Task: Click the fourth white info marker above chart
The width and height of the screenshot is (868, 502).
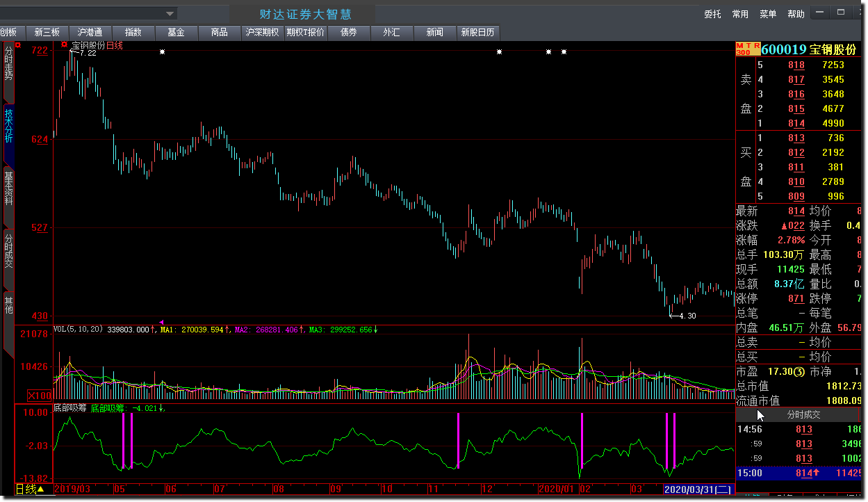Action: tap(564, 51)
